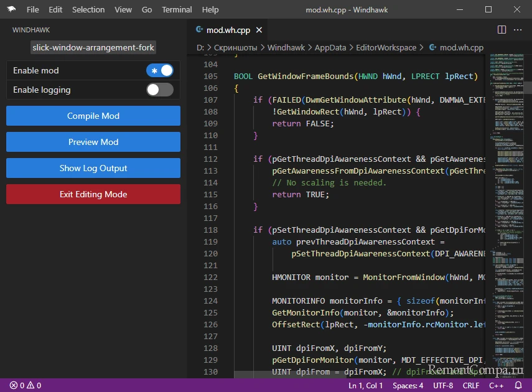Expand the AppData breadcrumb segment
Viewport: 532px width, 392px height.
(331, 47)
